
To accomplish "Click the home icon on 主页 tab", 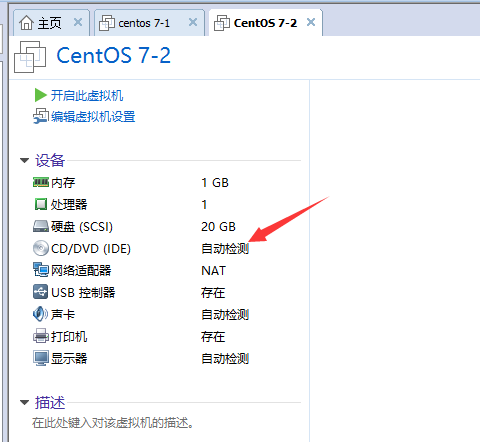I will click(26, 23).
